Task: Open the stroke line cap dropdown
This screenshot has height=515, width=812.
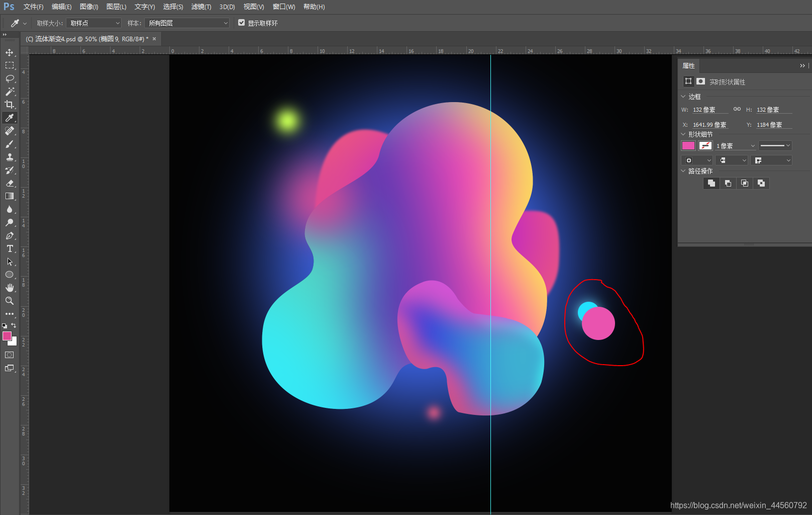Action: (x=732, y=160)
